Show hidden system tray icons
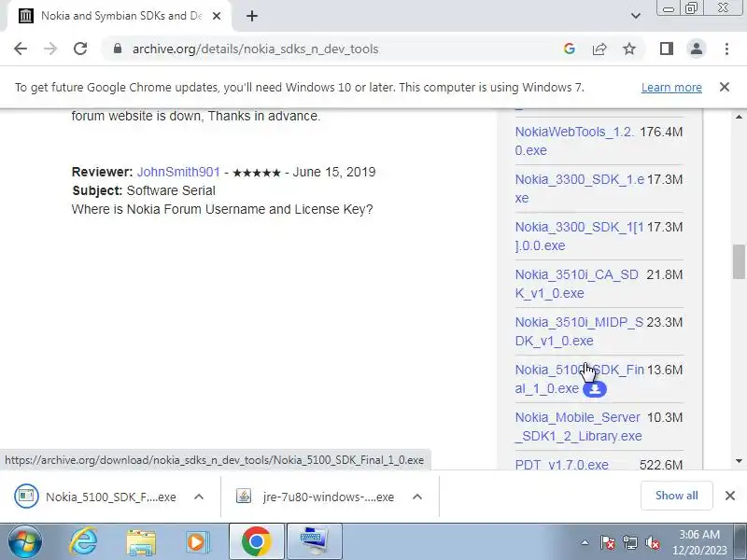The width and height of the screenshot is (747, 560). pyautogui.click(x=585, y=542)
